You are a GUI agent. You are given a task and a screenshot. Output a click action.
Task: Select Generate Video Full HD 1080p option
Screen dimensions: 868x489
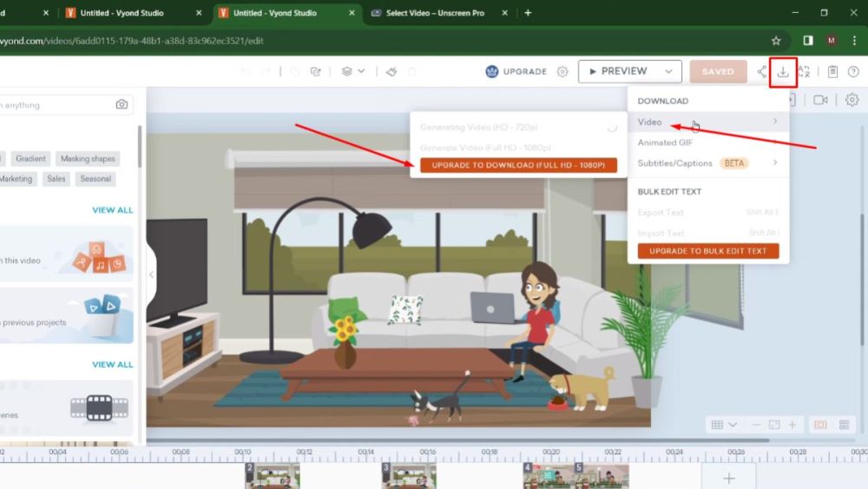point(518,148)
